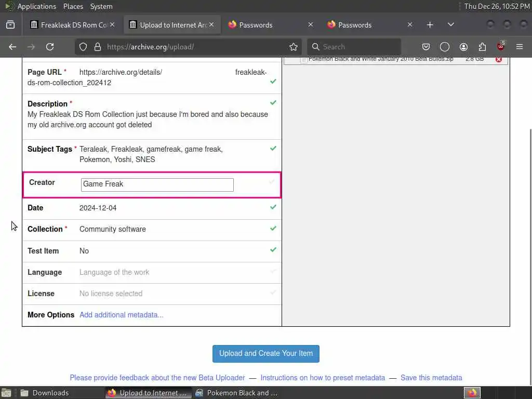
Task: Click the Upload to Internet taskbar entry
Action: (x=148, y=393)
